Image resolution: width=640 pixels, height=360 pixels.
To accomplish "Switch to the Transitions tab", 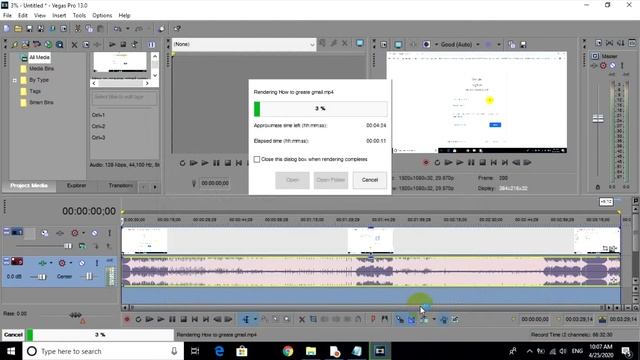I will pos(120,185).
